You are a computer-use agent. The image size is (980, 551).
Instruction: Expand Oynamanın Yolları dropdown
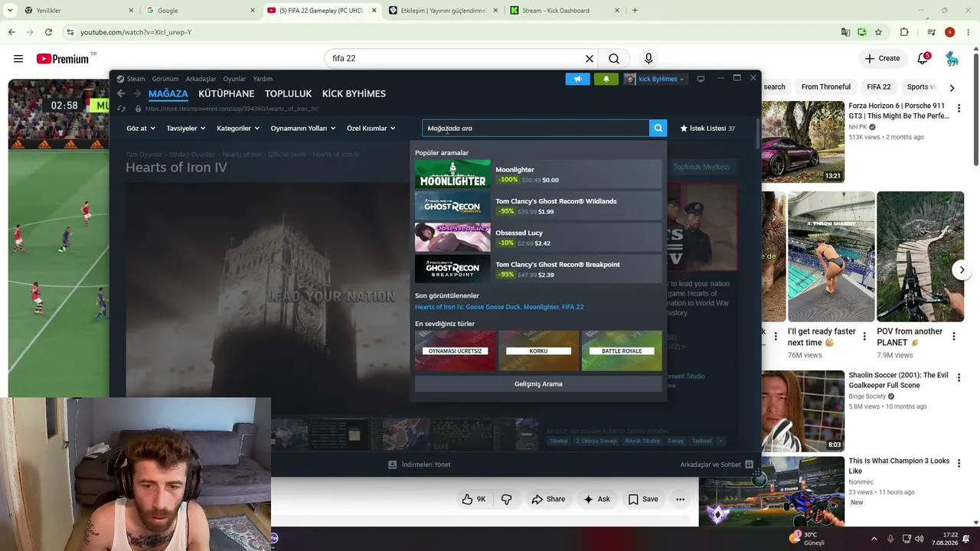pyautogui.click(x=302, y=129)
